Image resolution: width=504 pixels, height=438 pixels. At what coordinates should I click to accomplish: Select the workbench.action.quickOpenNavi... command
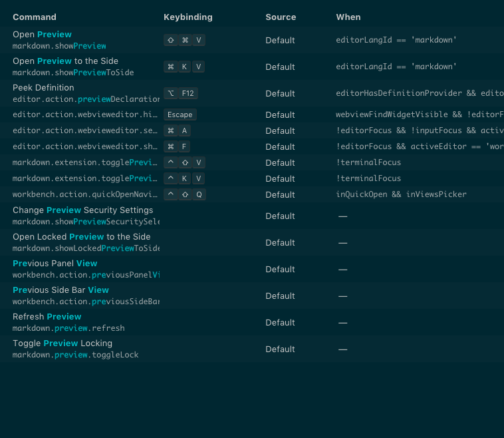pos(85,194)
